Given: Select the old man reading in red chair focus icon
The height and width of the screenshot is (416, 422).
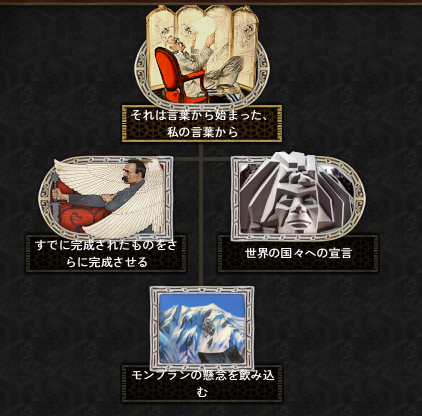Looking at the screenshot, I should tap(202, 55).
